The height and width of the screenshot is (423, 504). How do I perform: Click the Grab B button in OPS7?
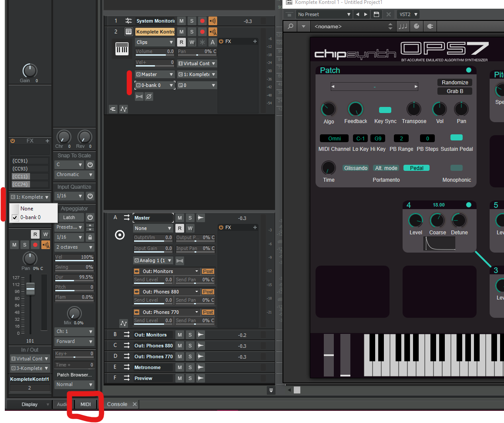pyautogui.click(x=455, y=91)
